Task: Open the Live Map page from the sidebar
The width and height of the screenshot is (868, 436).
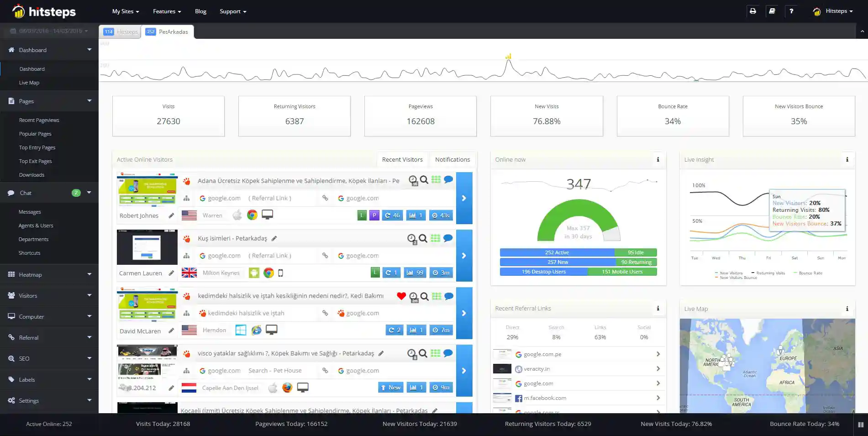Action: (29, 83)
